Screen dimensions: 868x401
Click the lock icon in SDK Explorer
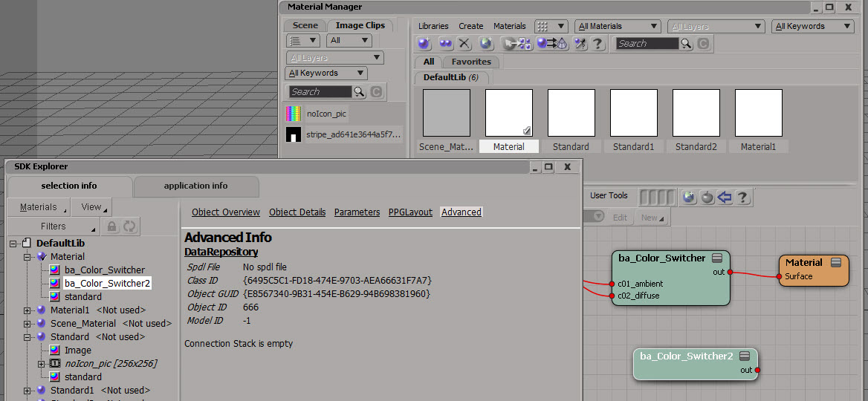[112, 226]
